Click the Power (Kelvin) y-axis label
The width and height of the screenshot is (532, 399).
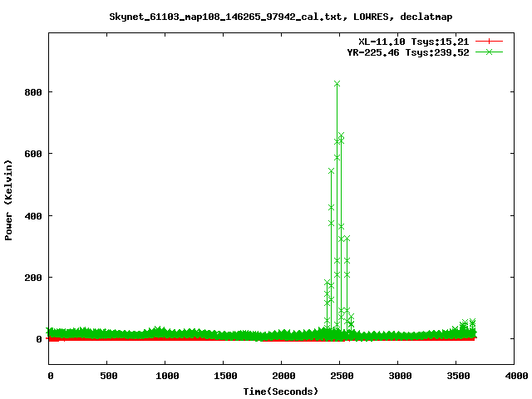coord(9,202)
